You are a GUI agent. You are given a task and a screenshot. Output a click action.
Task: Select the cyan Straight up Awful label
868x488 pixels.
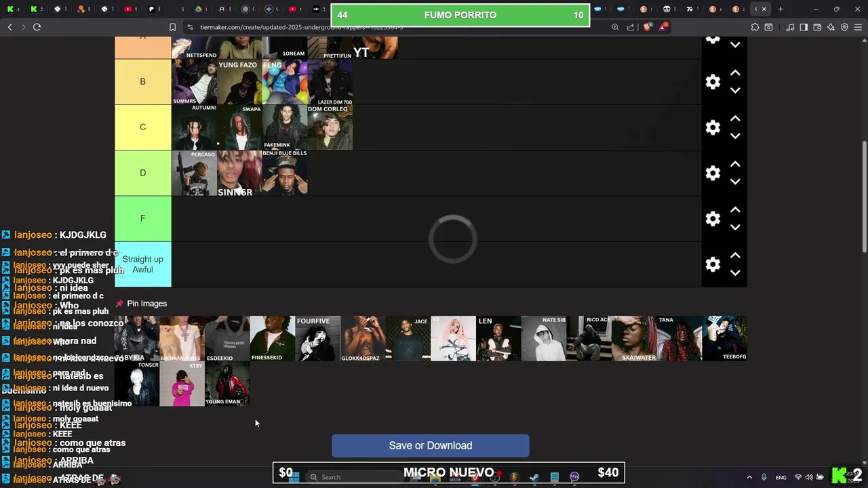click(x=142, y=264)
